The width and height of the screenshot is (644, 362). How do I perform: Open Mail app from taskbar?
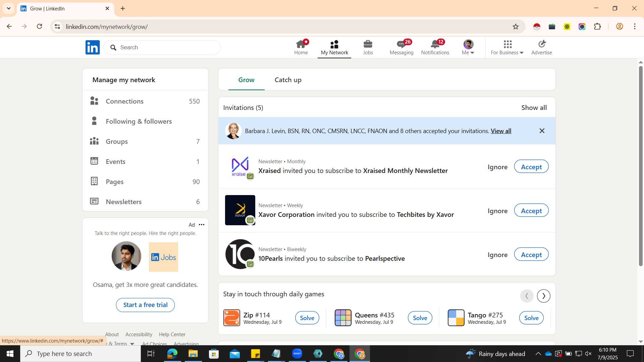coord(235,354)
